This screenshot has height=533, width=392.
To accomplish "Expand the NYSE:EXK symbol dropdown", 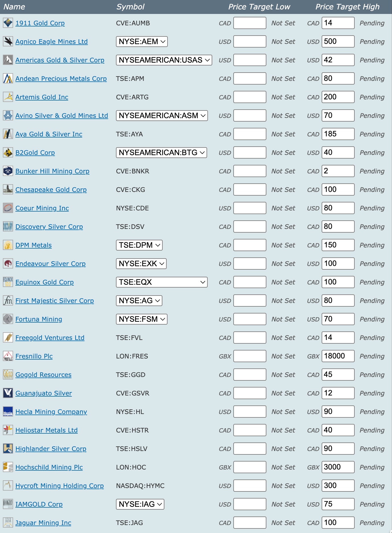I will click(141, 264).
